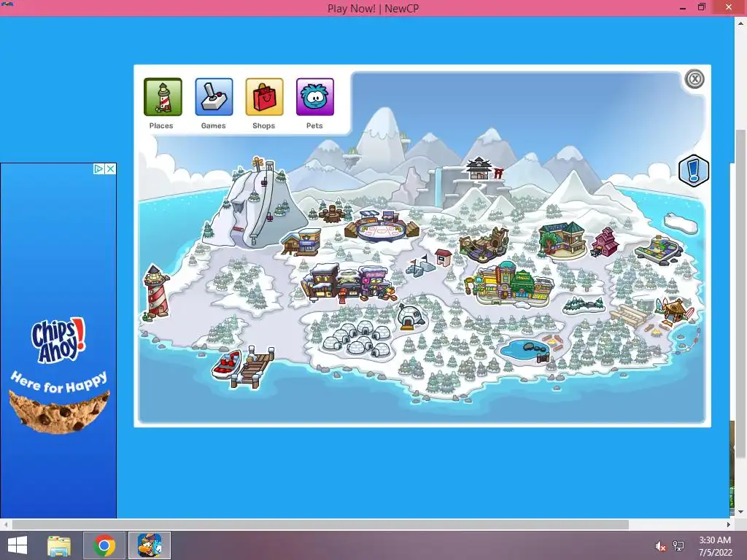Visit the tree stump campsite by rink
This screenshot has height=560, width=747.
pos(333,214)
